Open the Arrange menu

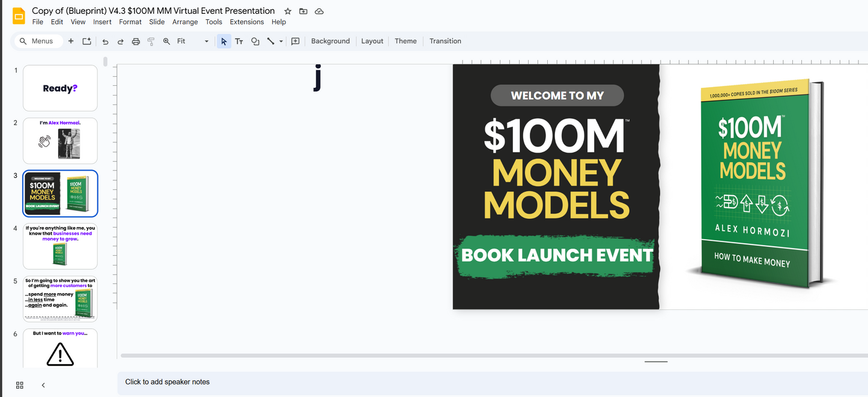click(184, 22)
